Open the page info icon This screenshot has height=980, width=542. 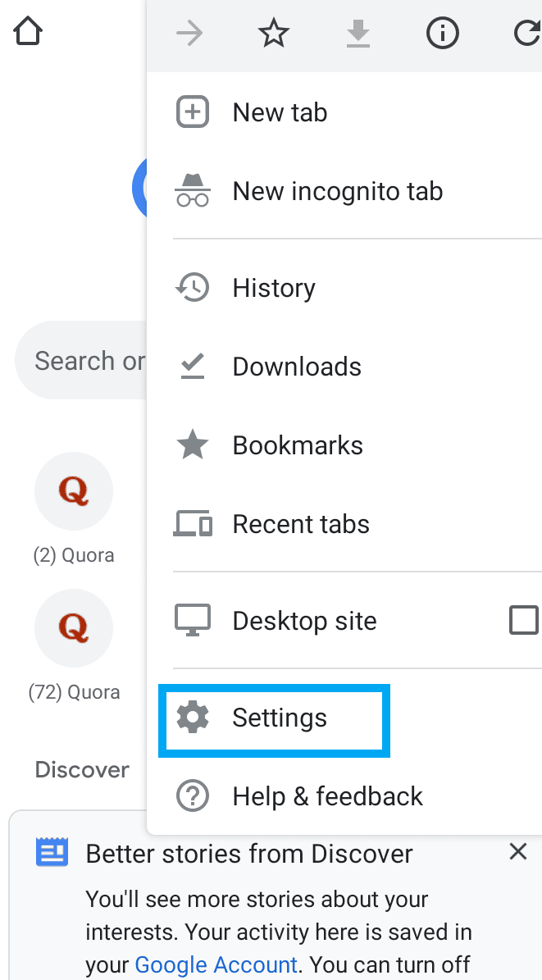coord(442,34)
